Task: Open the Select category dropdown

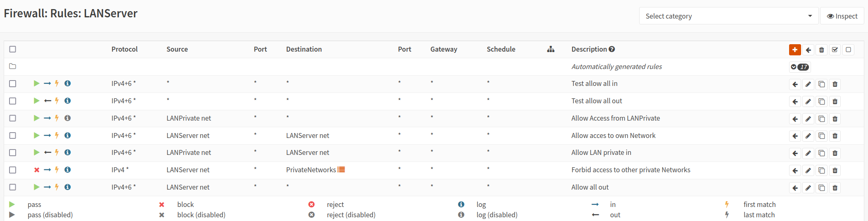Action: pyautogui.click(x=728, y=16)
